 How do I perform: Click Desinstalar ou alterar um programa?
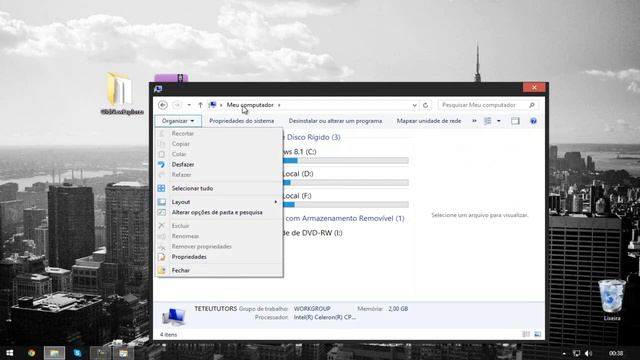coord(335,121)
